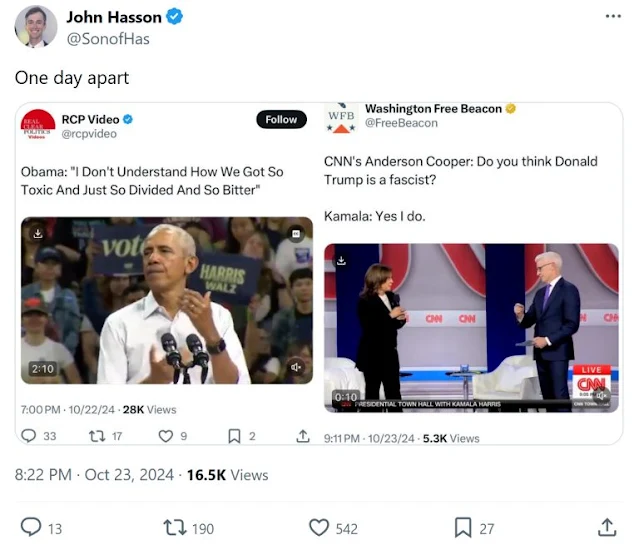Viewport: 639px width, 550px height.
Task: Share the main tweet via share icon
Action: point(607,527)
